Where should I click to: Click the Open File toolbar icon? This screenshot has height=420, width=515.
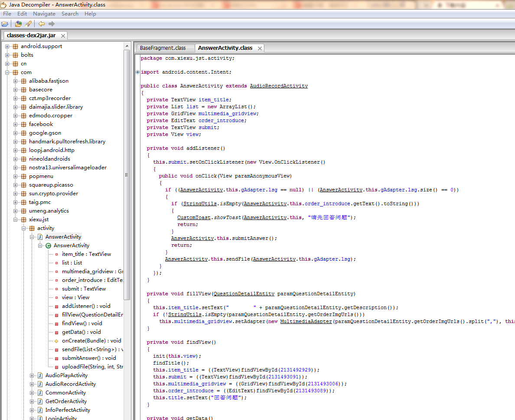pyautogui.click(x=5, y=24)
